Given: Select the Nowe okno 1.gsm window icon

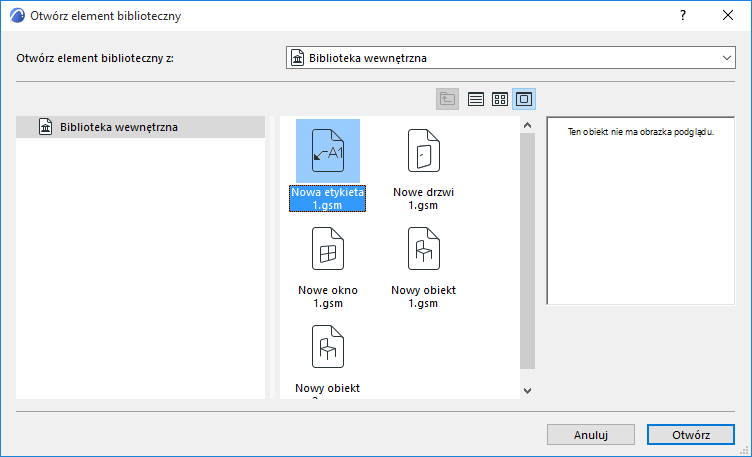Looking at the screenshot, I should [x=328, y=248].
